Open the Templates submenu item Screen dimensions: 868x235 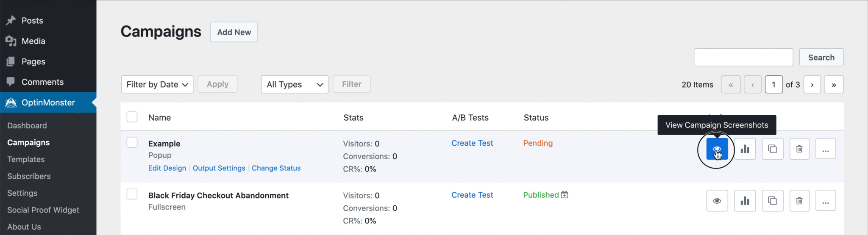26,160
